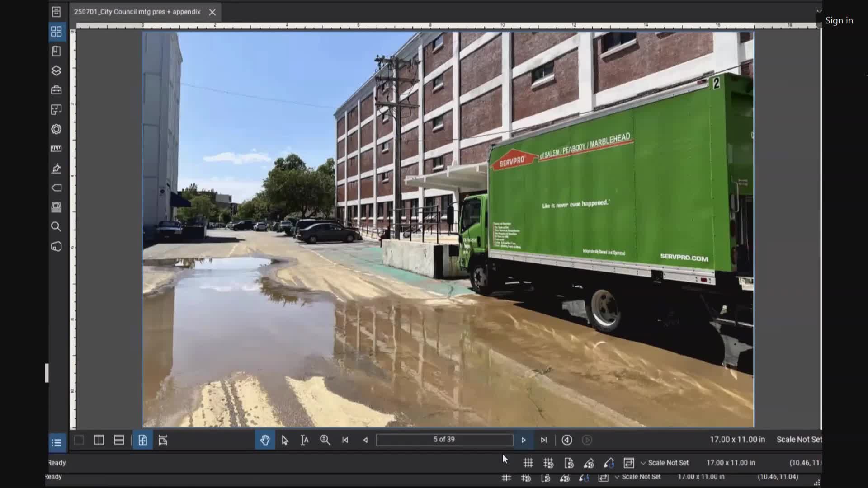Toggle Snap to Markup in the status bar

tap(589, 463)
